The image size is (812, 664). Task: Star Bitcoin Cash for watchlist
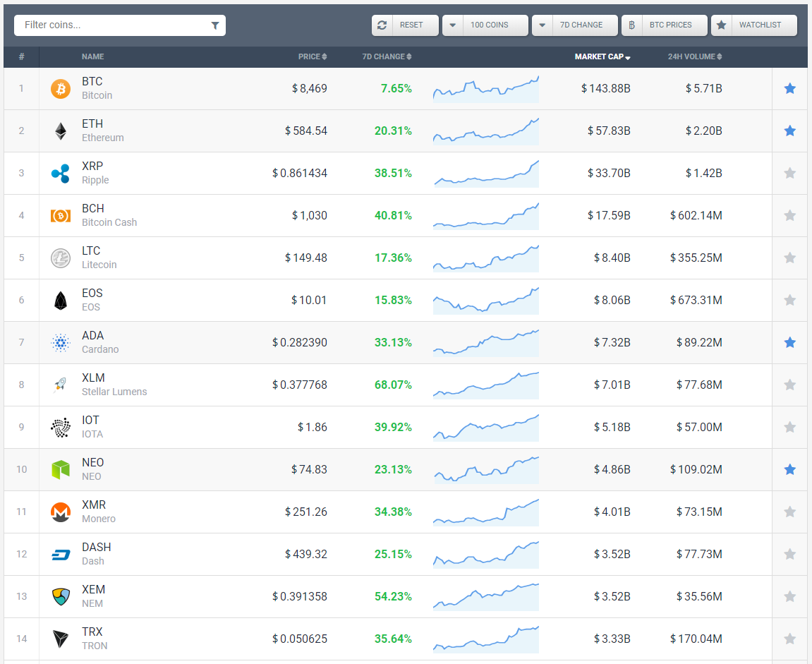point(789,215)
